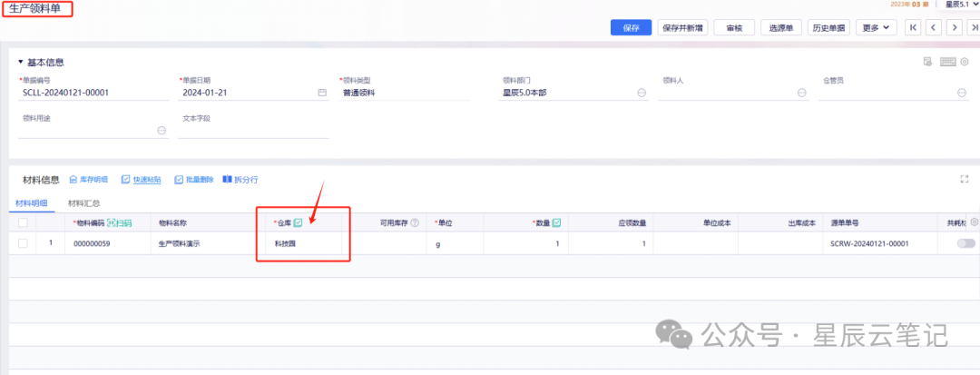980x375 pixels.
Task: Open the 领料部门 lookup ellipsis icon
Action: click(642, 93)
